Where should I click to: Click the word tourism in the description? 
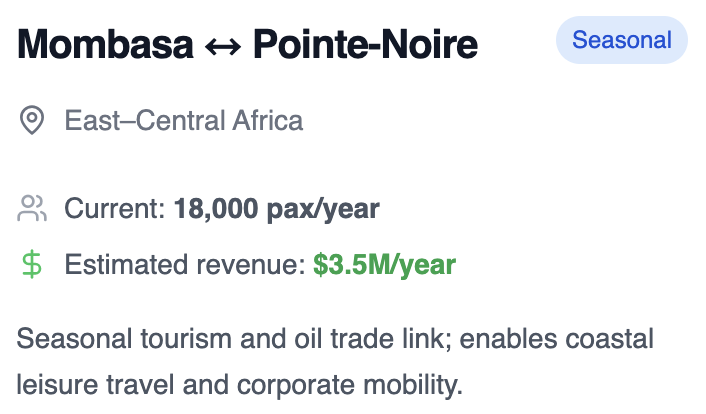coord(186,338)
